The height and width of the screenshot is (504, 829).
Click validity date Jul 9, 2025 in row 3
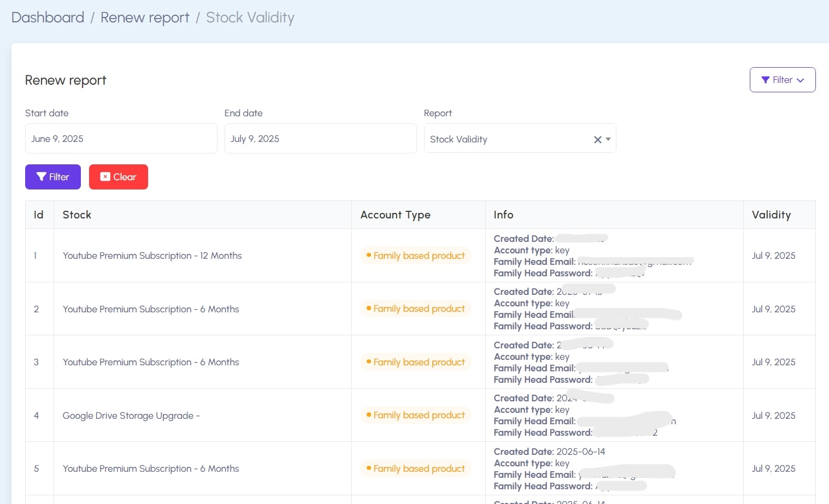pos(773,362)
